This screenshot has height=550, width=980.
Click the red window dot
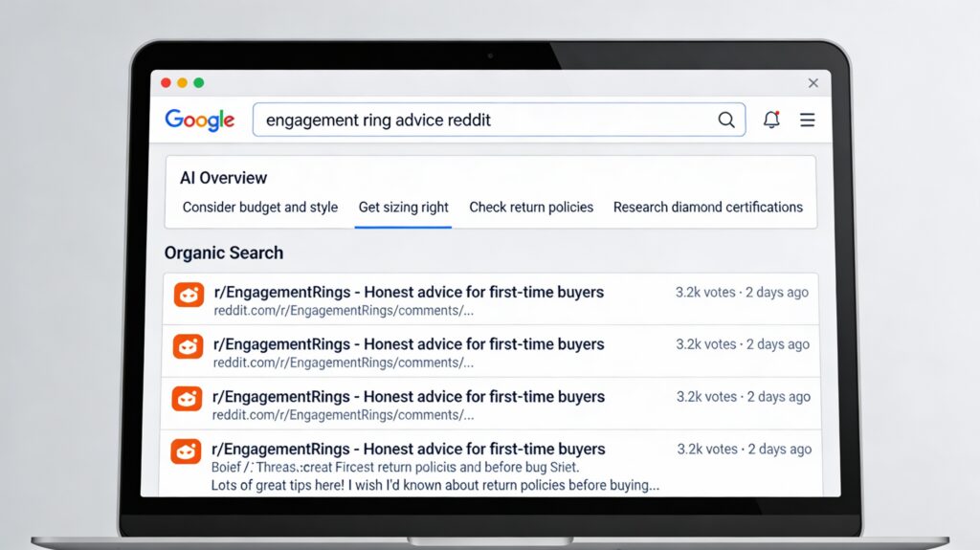coord(166,82)
